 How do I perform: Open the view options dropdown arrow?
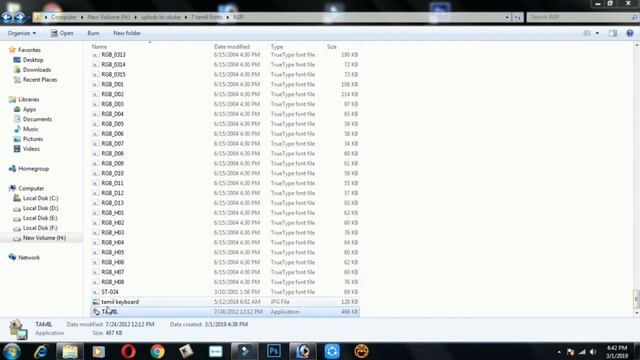[x=597, y=33]
